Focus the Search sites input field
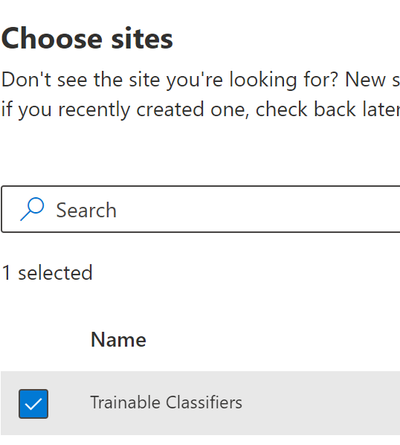The width and height of the screenshot is (400, 445). tap(201, 209)
